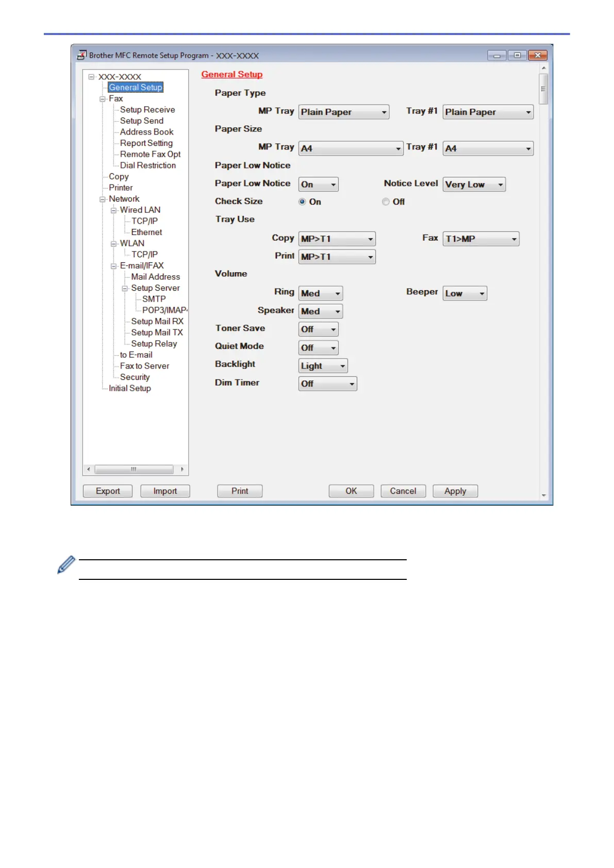Open the Beeper volume dropdown
Image resolution: width=614 pixels, height=868 pixels.
(x=465, y=293)
